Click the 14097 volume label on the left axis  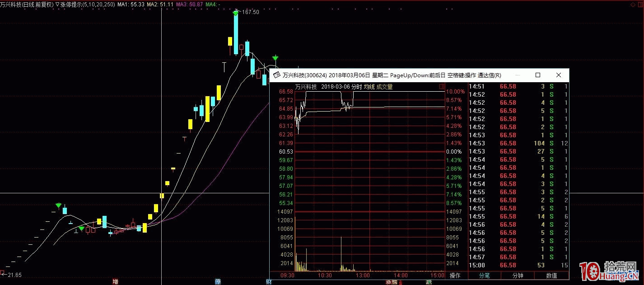click(x=285, y=211)
